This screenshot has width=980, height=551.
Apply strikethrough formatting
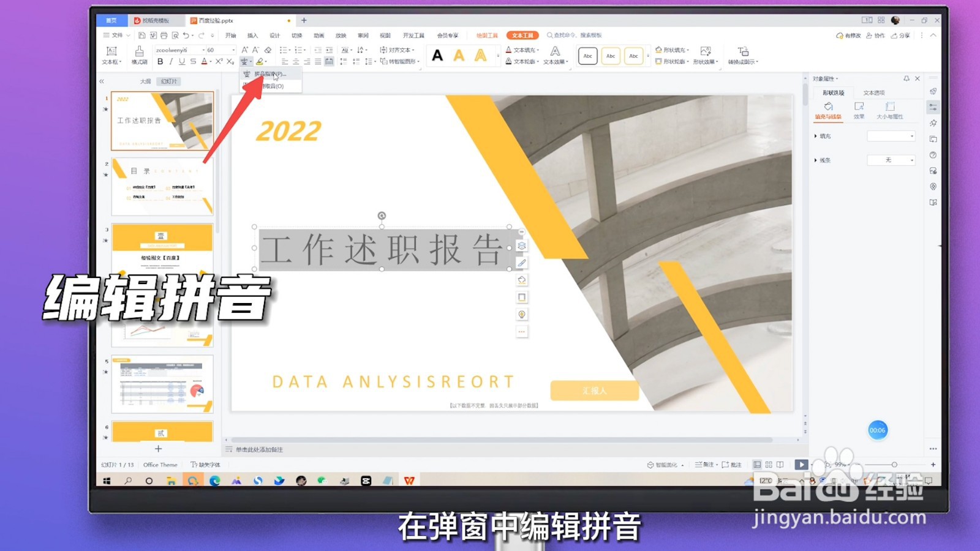193,61
